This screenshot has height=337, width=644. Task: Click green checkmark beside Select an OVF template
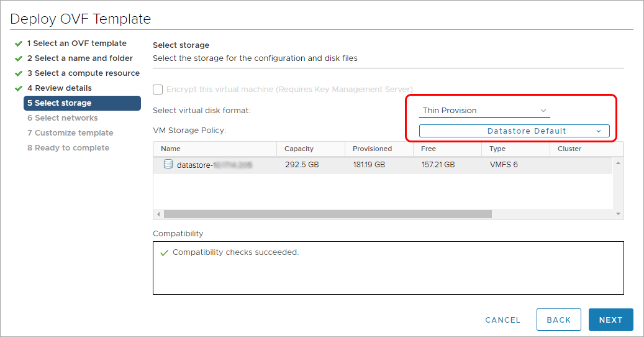19,44
